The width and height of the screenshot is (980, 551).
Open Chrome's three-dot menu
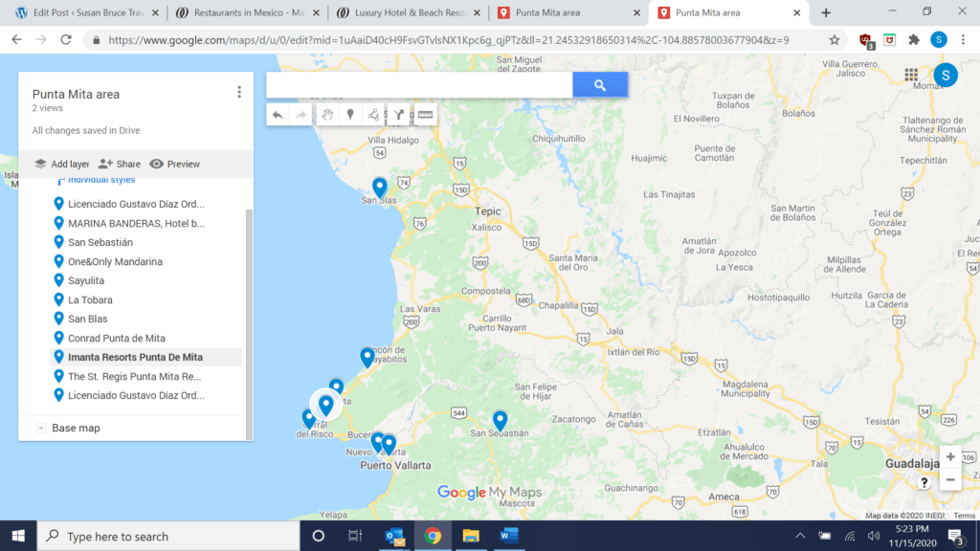click(x=963, y=40)
